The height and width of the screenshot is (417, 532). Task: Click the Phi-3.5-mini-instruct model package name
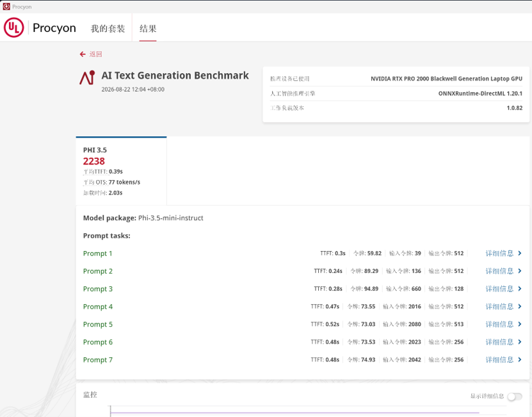tap(171, 218)
